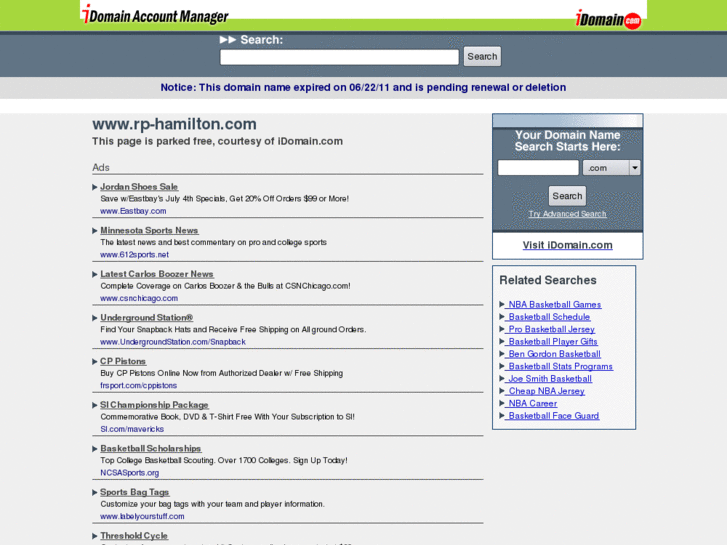Click the Basketball Scholarships ad description text

click(224, 461)
